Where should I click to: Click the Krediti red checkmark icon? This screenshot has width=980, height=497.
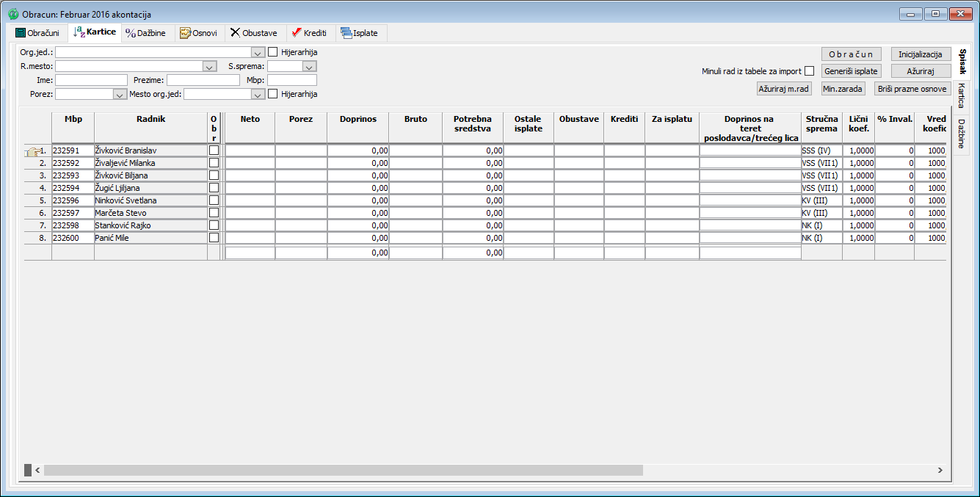click(x=297, y=33)
